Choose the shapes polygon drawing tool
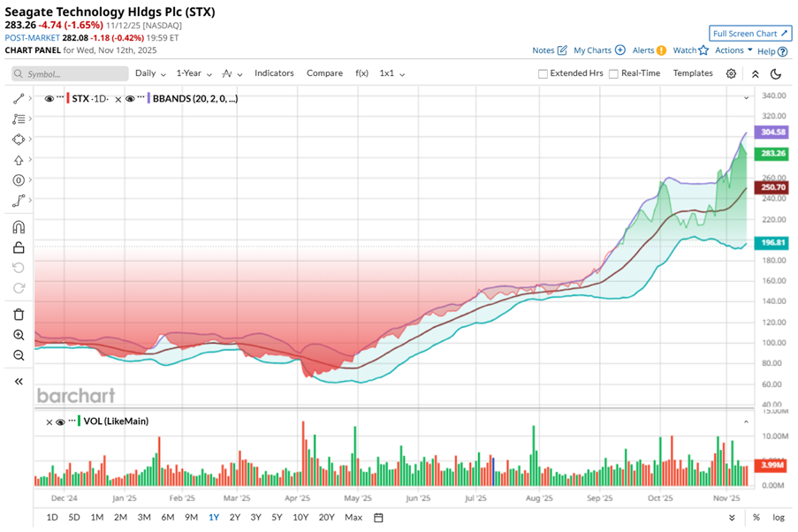Image resolution: width=798 pixels, height=532 pixels. coord(19,140)
